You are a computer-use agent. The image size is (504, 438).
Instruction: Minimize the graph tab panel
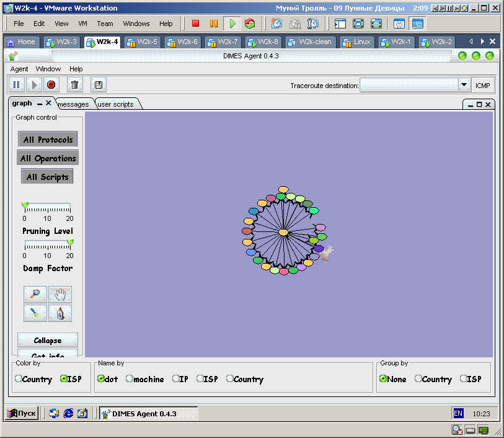[x=40, y=104]
